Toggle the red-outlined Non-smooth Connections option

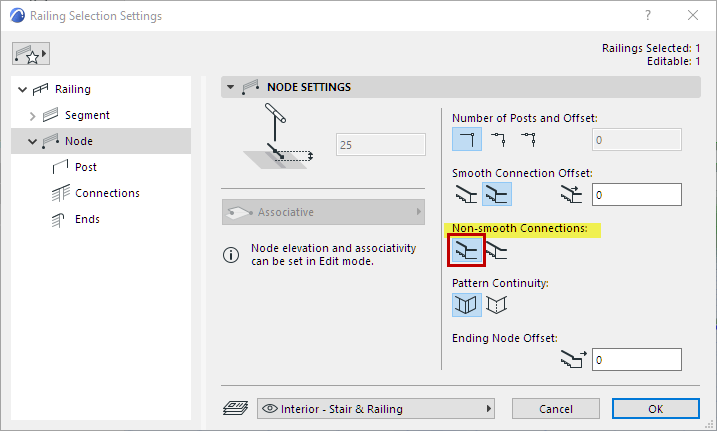pos(467,249)
